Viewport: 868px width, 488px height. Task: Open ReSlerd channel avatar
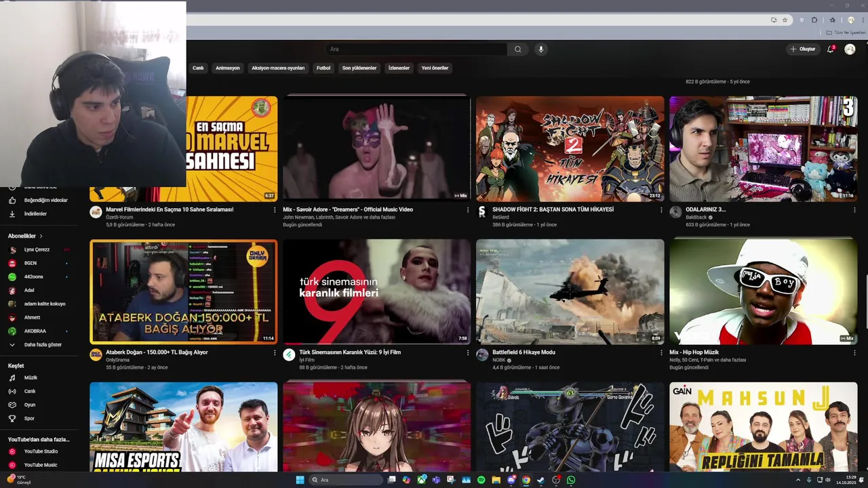coord(482,211)
